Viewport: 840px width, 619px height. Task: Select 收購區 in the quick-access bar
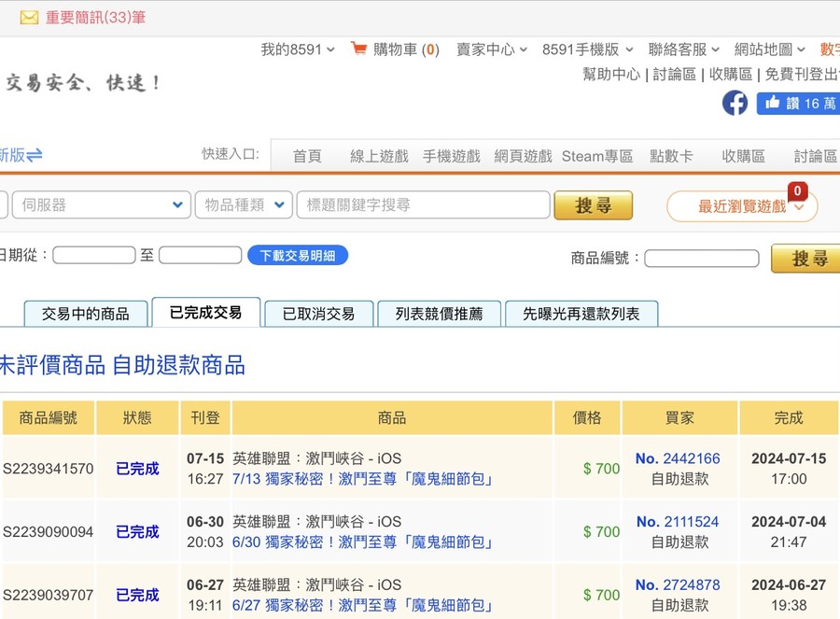(743, 156)
